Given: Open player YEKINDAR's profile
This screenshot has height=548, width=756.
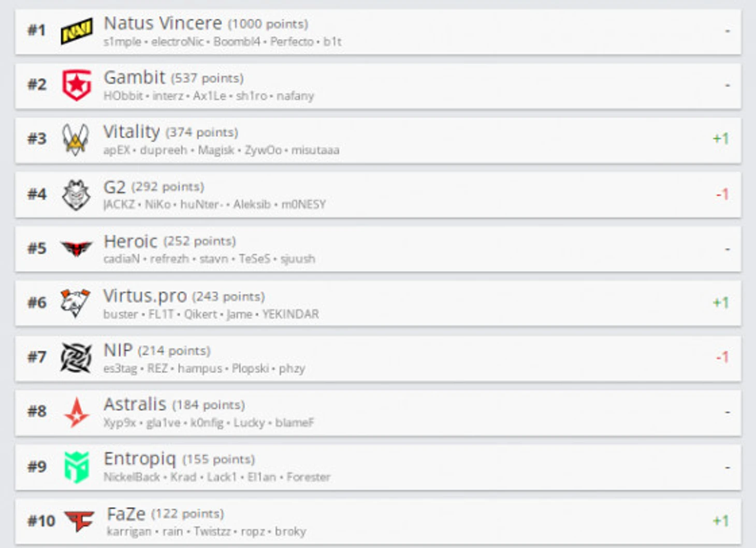Looking at the screenshot, I should tap(290, 314).
